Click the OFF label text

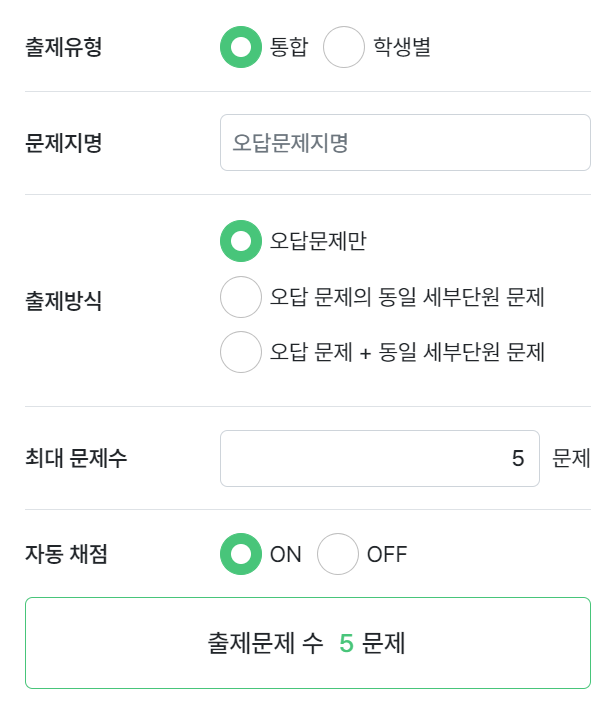click(x=387, y=554)
